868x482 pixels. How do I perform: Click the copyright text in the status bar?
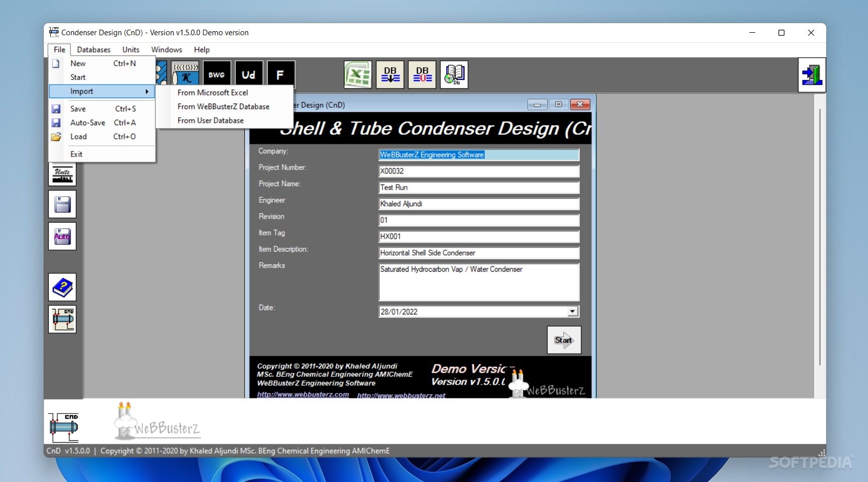[245, 451]
